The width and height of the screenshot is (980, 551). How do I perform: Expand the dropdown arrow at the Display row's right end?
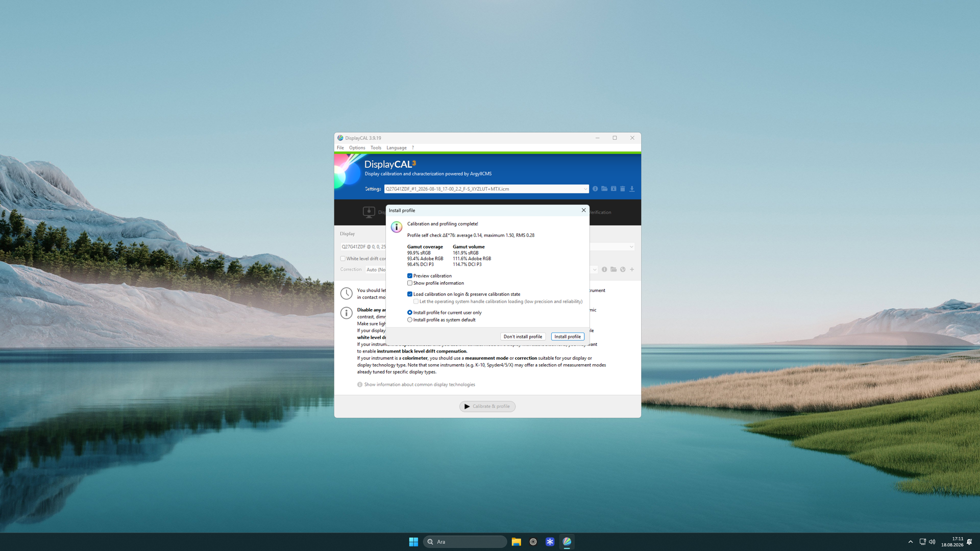631,247
